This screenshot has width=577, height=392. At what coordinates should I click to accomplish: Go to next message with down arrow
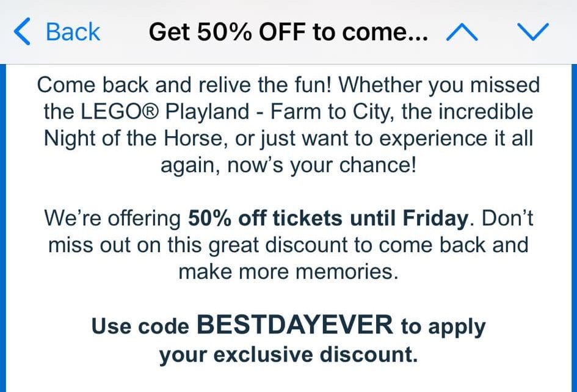[x=532, y=32]
